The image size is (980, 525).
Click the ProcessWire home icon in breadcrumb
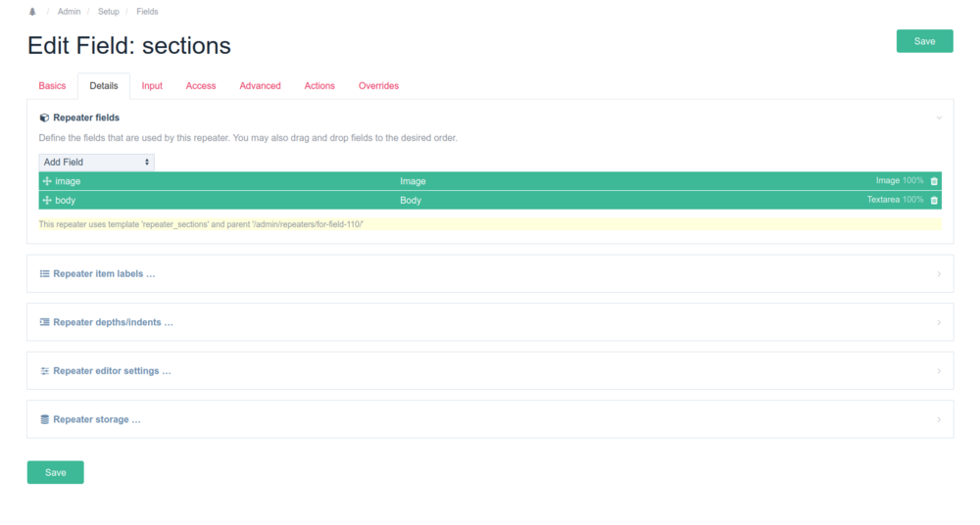[32, 12]
